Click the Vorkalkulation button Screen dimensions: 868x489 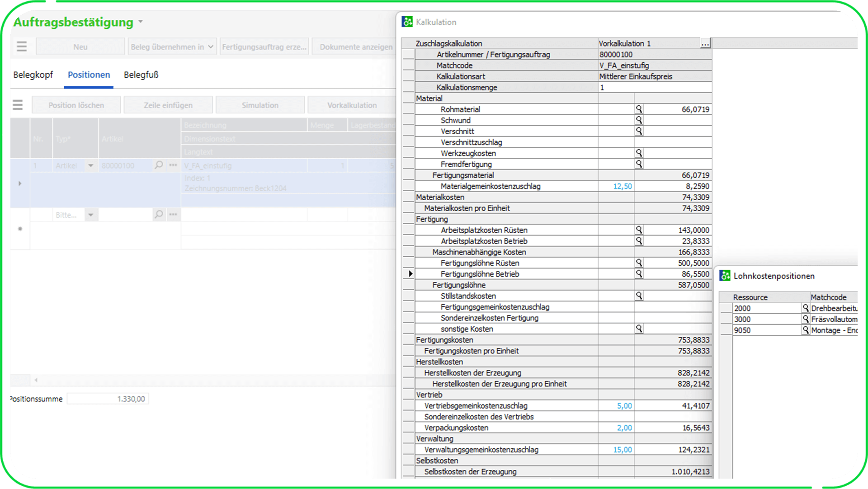[x=352, y=105]
